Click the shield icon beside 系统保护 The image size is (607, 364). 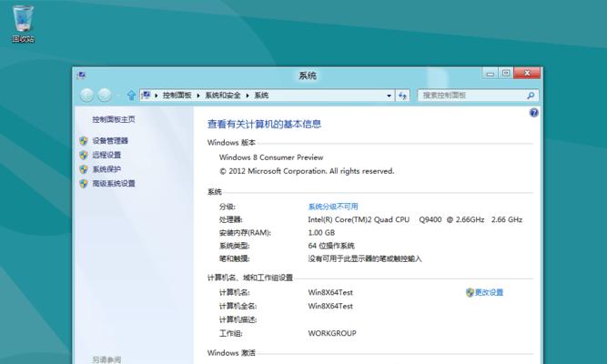[x=83, y=169]
